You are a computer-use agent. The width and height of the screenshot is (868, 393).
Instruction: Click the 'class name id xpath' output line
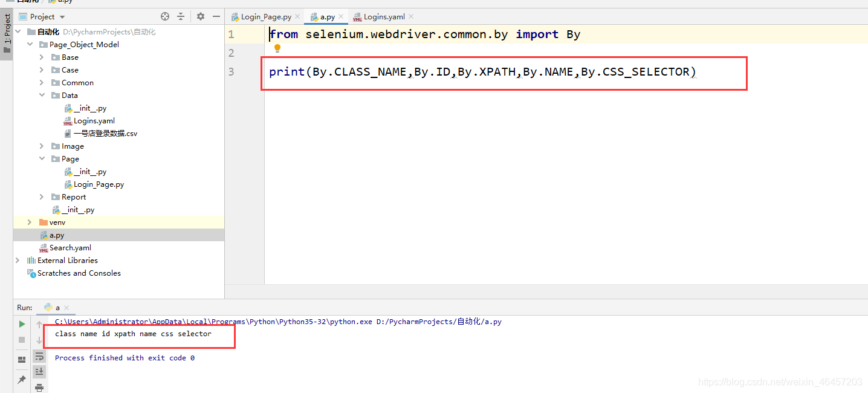(x=133, y=334)
